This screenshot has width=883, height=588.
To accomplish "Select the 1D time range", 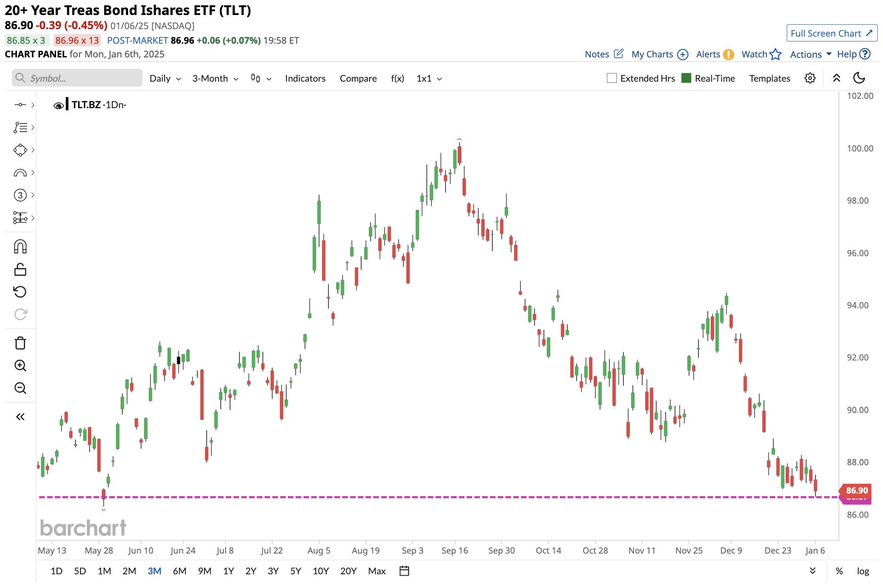I will tap(57, 571).
